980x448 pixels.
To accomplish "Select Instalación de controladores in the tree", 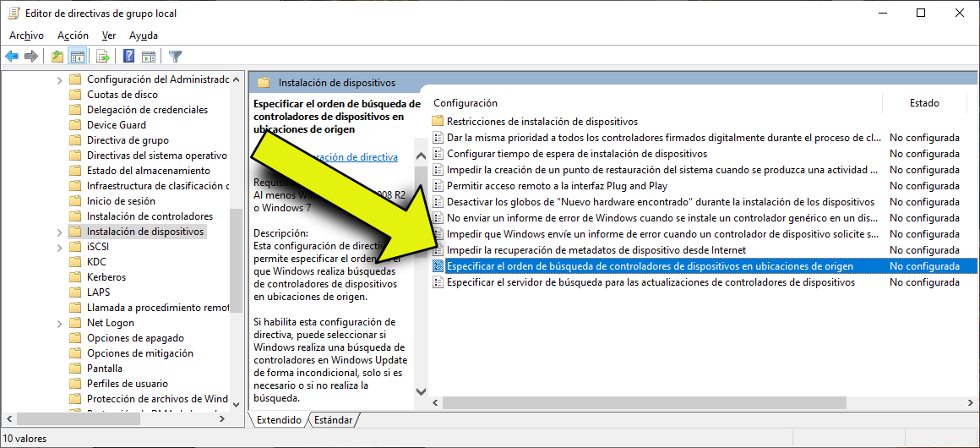I will click(x=150, y=216).
